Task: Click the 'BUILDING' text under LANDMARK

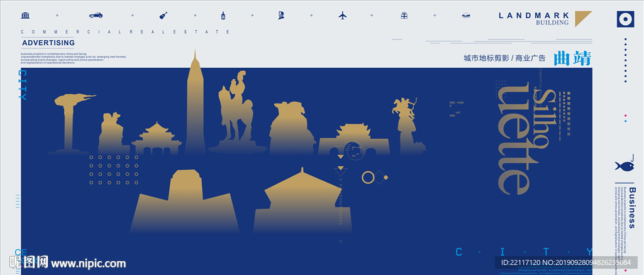Action: [x=552, y=23]
